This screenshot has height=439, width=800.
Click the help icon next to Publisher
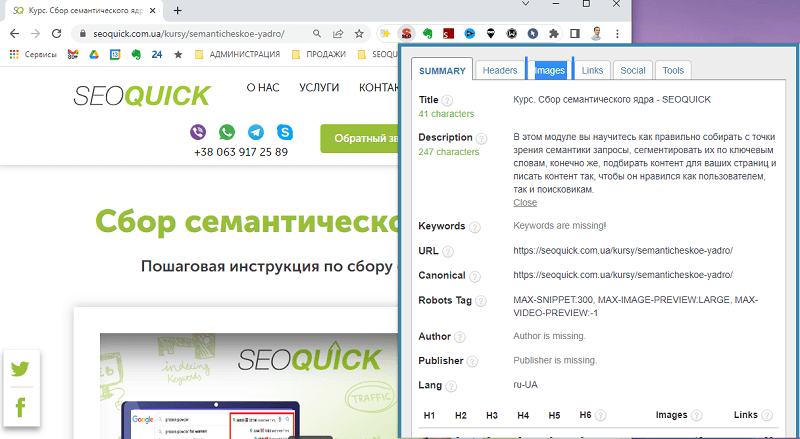point(472,362)
